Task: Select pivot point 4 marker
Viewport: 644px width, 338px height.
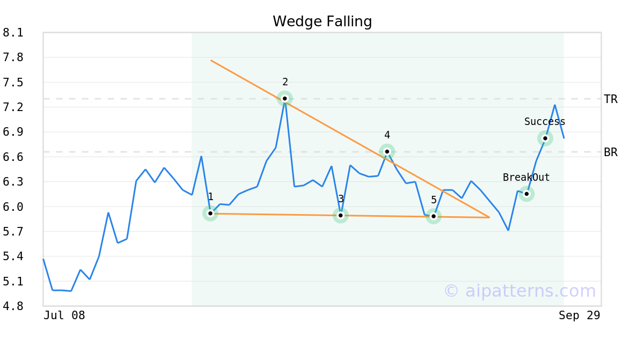Action: tap(387, 152)
